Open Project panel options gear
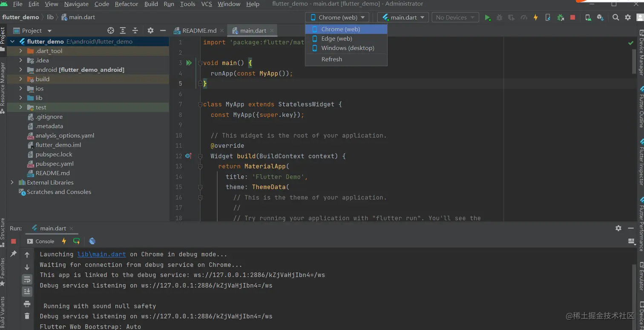Viewport: 644px width, 330px height. [x=150, y=30]
